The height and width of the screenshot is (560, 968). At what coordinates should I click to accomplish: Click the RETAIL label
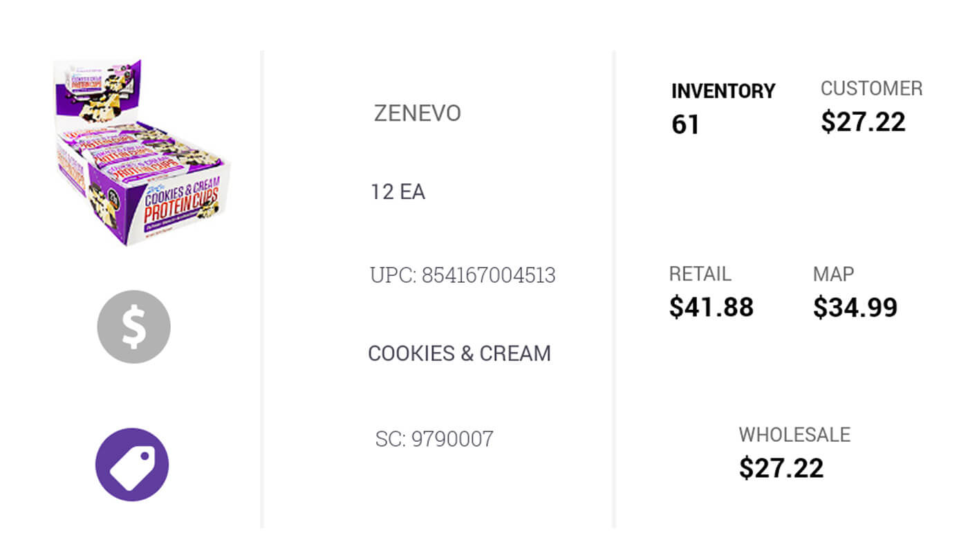pos(700,274)
